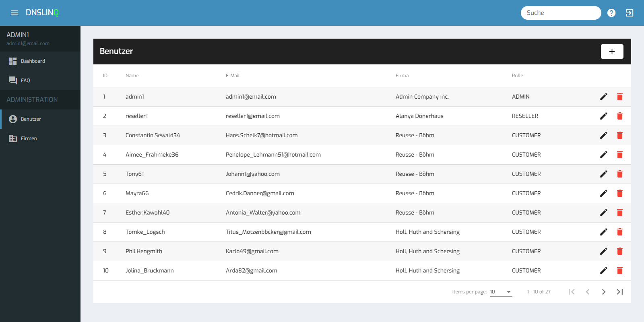Edit user Tony61
The width and height of the screenshot is (644, 322).
[x=604, y=174]
